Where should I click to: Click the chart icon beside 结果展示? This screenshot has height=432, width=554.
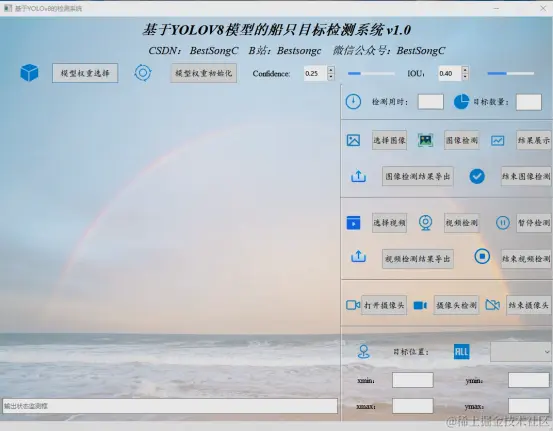(x=497, y=141)
